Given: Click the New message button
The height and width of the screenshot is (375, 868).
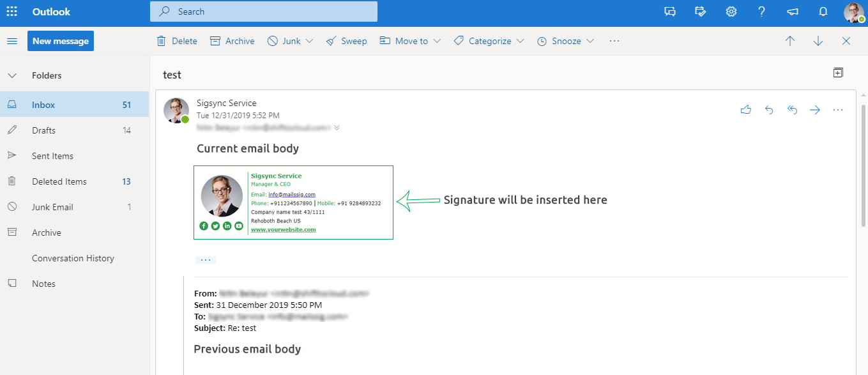Looking at the screenshot, I should pos(61,41).
